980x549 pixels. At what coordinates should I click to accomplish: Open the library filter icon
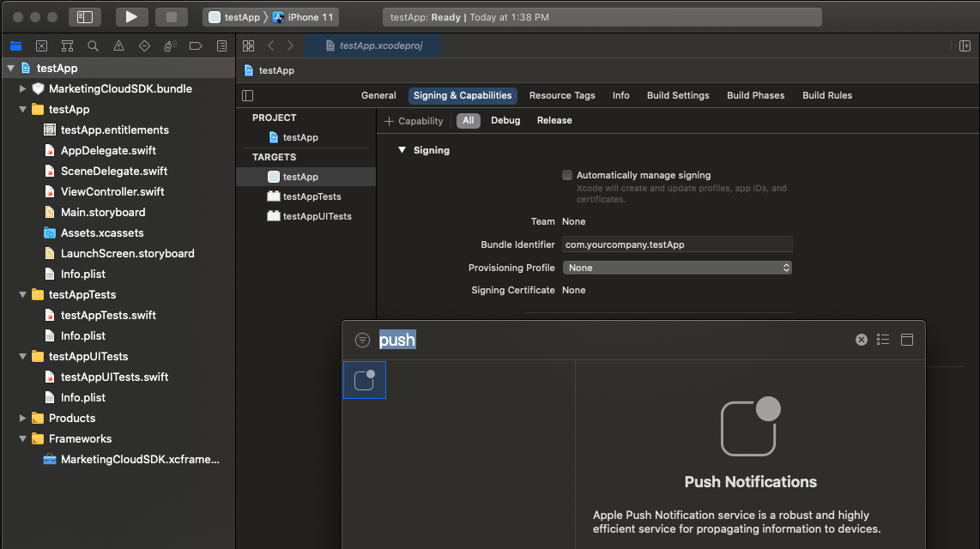pos(362,340)
